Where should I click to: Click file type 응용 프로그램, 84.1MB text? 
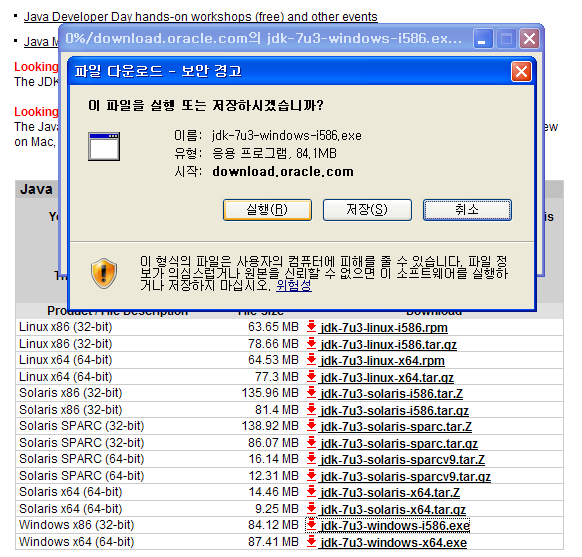(274, 154)
